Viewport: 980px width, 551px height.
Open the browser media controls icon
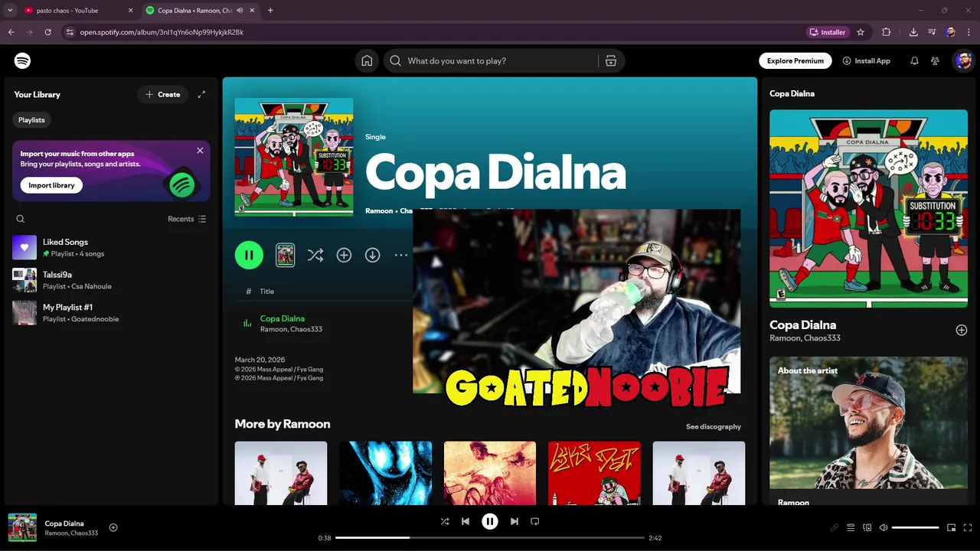click(x=932, y=32)
